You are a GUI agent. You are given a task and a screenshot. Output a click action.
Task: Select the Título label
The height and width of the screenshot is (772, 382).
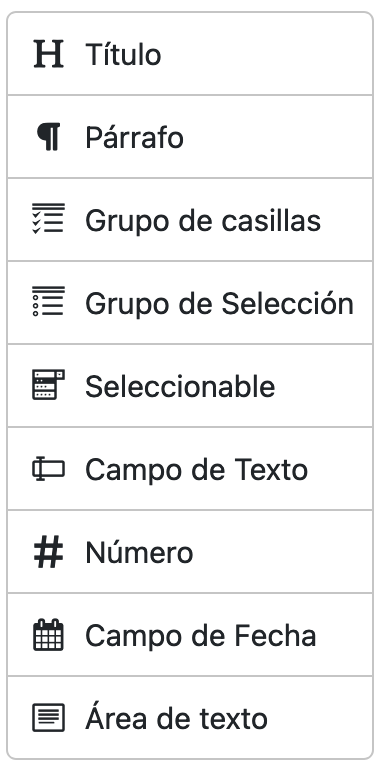point(123,54)
